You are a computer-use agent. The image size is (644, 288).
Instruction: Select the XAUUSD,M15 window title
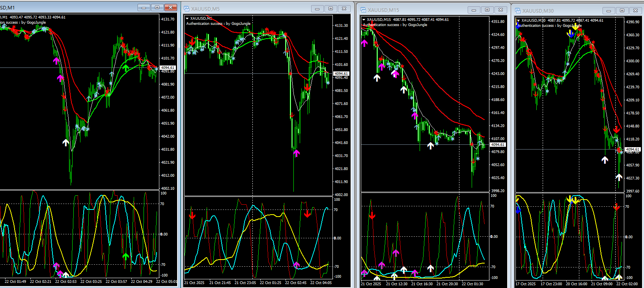[x=383, y=10]
